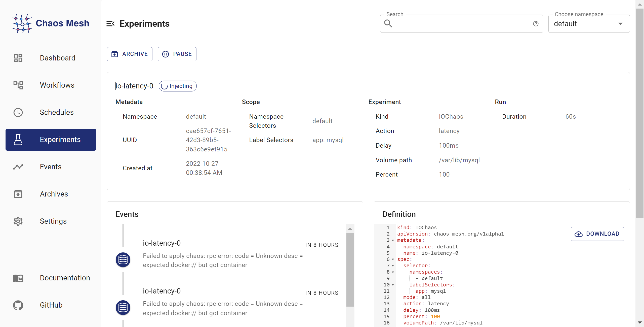The width and height of the screenshot is (644, 327).
Task: Click the search help question-mark icon
Action: coord(536,24)
